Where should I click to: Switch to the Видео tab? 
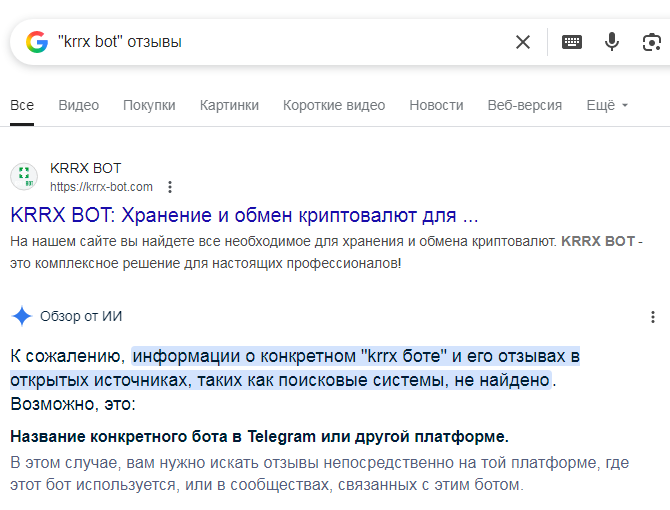79,105
